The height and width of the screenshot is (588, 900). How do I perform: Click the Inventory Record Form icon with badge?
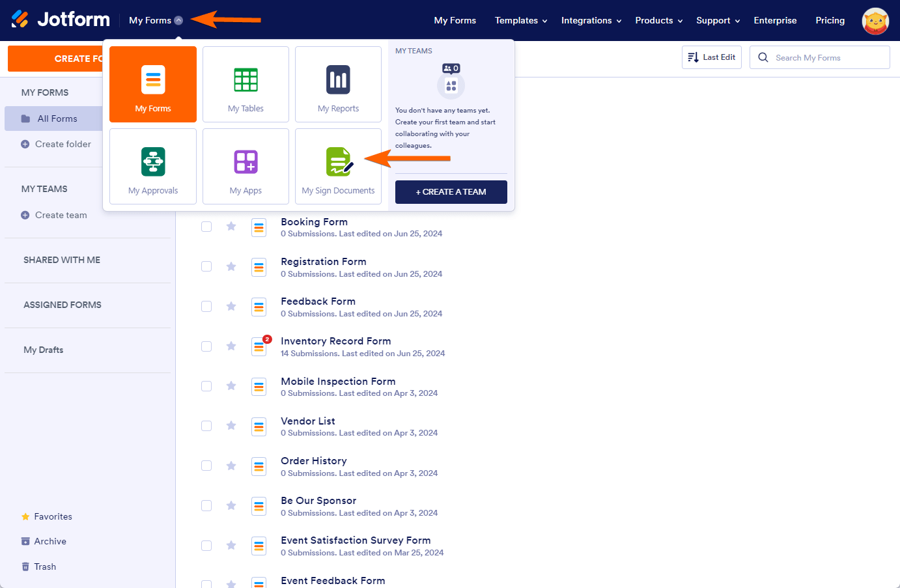click(259, 346)
